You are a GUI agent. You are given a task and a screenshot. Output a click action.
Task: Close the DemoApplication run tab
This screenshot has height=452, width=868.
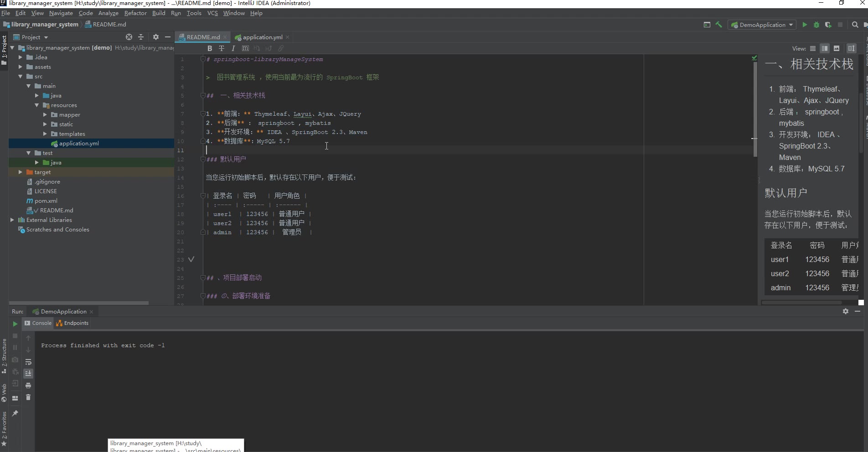pos(92,312)
